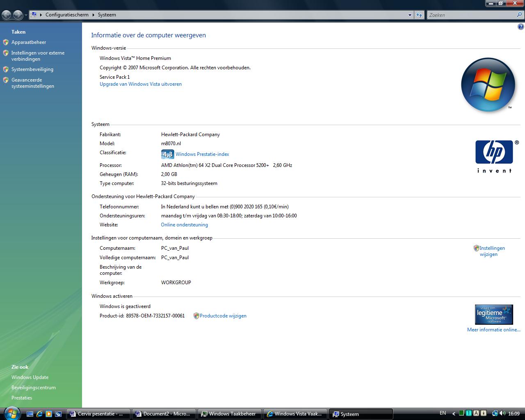Viewport: 525px width, 420px height.
Task: Click the Forward navigation arrow
Action: pyautogui.click(x=18, y=15)
